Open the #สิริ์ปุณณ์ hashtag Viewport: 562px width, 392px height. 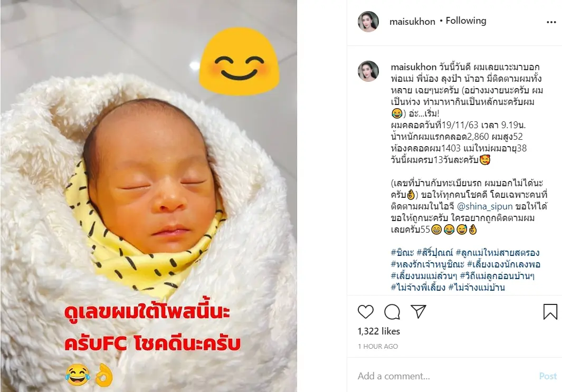tap(435, 253)
